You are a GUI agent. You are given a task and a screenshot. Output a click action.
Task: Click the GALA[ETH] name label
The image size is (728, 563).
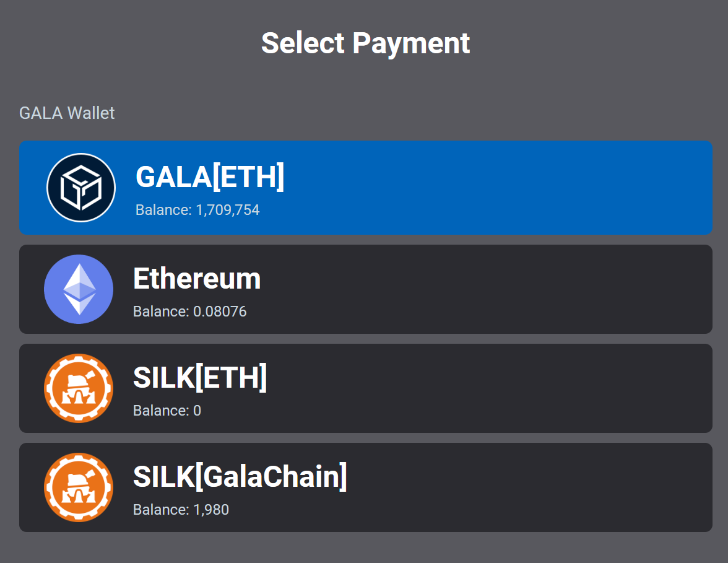click(210, 177)
